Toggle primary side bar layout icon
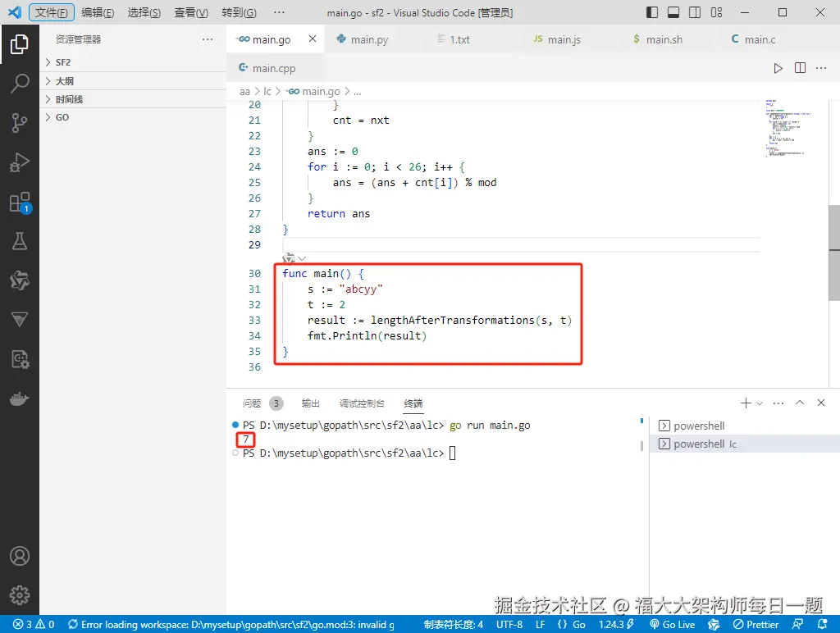 click(x=652, y=12)
